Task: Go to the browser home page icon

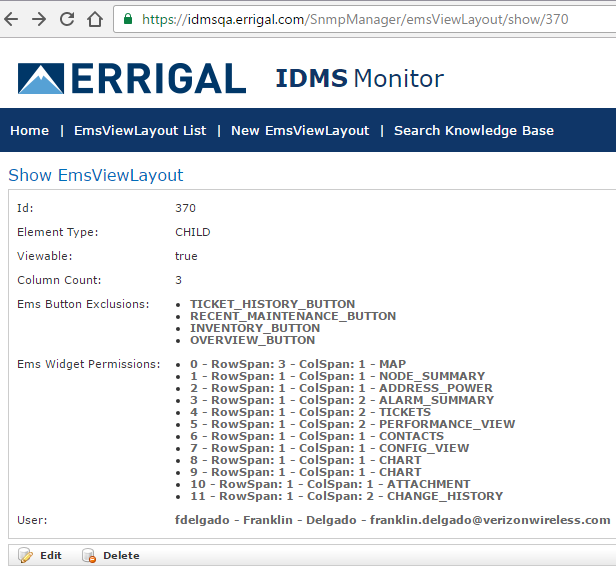Action: pyautogui.click(x=94, y=19)
